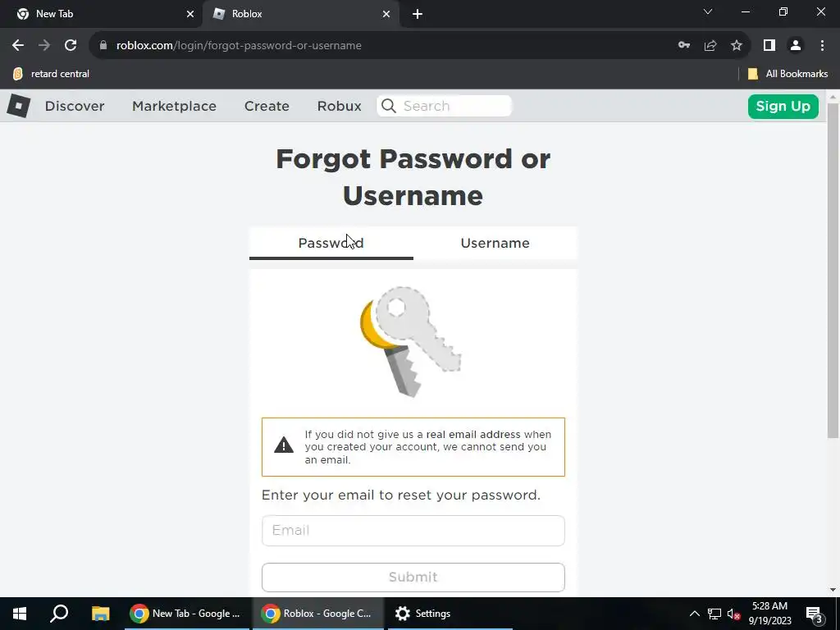Open the Windows Start menu
The width and height of the screenshot is (840, 630).
click(20, 614)
